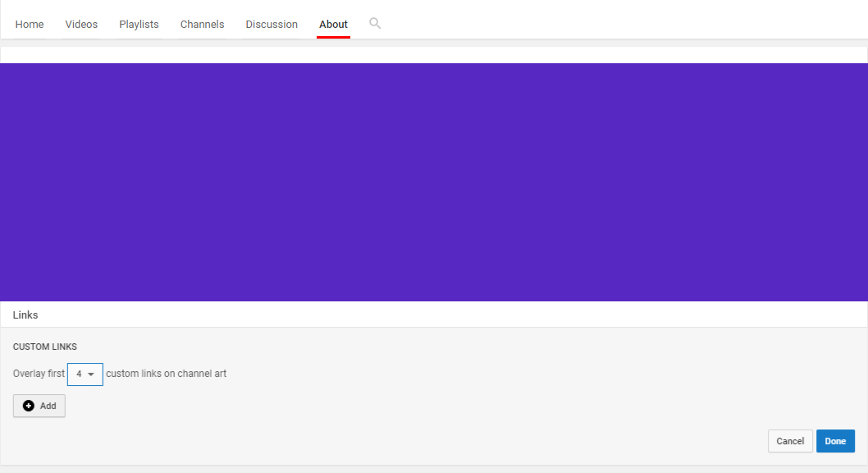Click the Overlay first label
The image size is (868, 473).
click(x=38, y=374)
